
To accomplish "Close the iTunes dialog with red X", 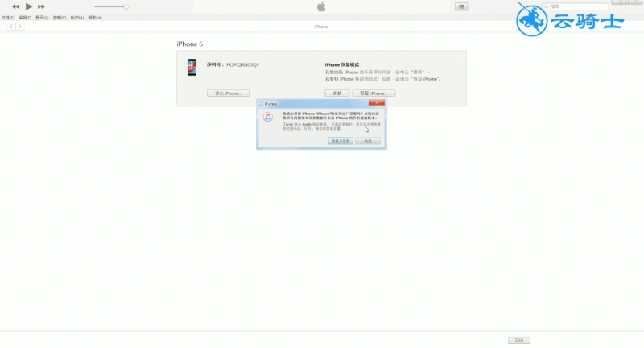I will click(x=376, y=103).
